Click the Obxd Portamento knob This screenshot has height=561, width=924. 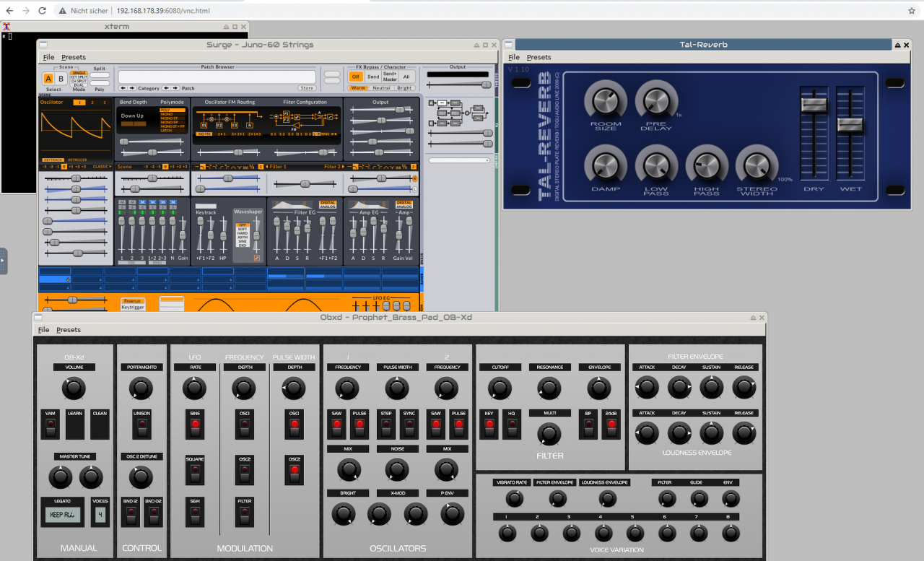141,388
